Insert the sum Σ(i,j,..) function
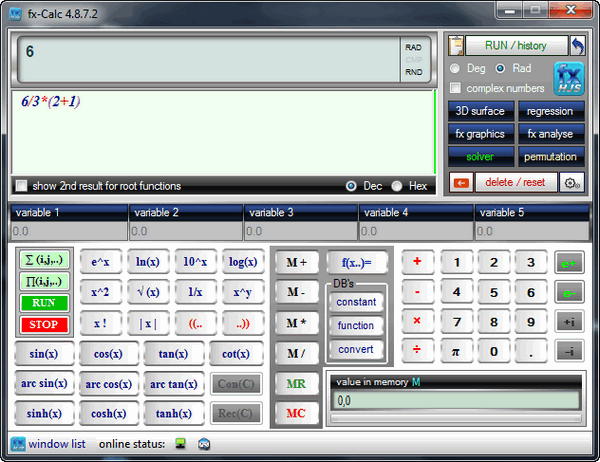The image size is (600, 462). click(44, 260)
